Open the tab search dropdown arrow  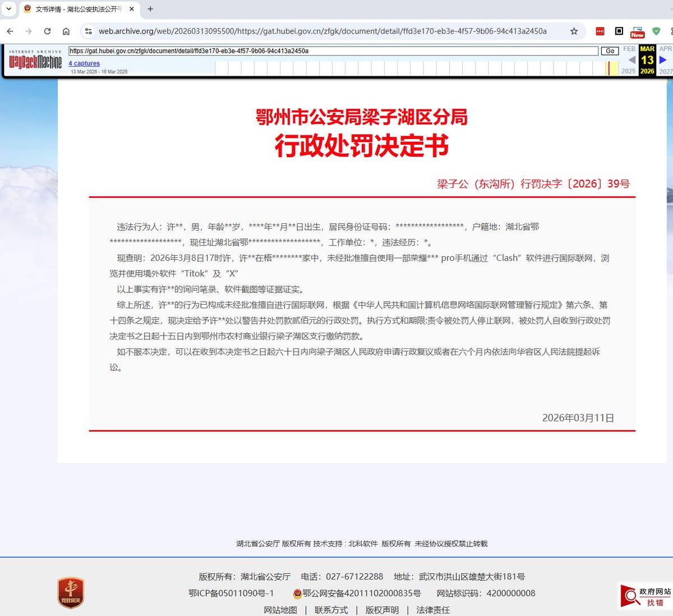pos(8,9)
